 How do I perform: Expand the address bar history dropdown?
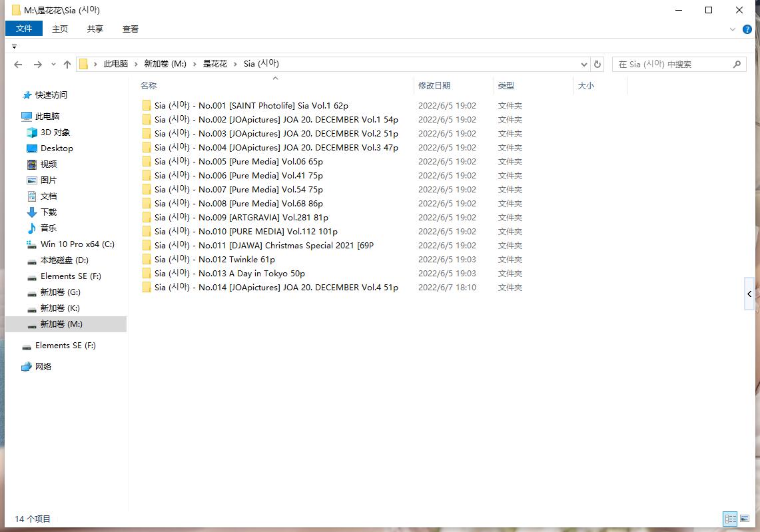(583, 64)
